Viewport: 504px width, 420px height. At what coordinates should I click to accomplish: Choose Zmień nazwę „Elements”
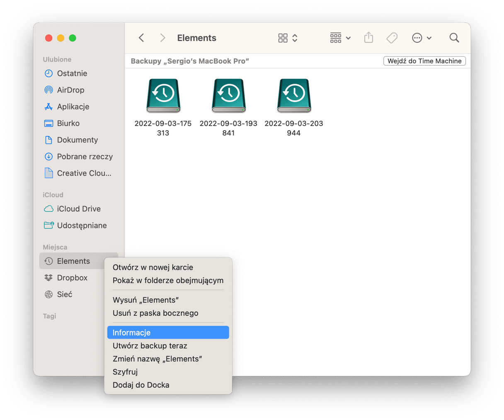coord(168,359)
